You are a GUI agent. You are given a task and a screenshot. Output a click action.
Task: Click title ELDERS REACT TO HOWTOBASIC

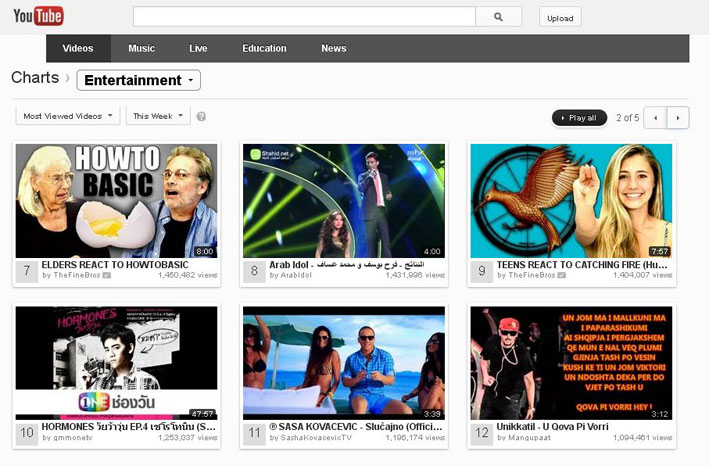point(115,265)
